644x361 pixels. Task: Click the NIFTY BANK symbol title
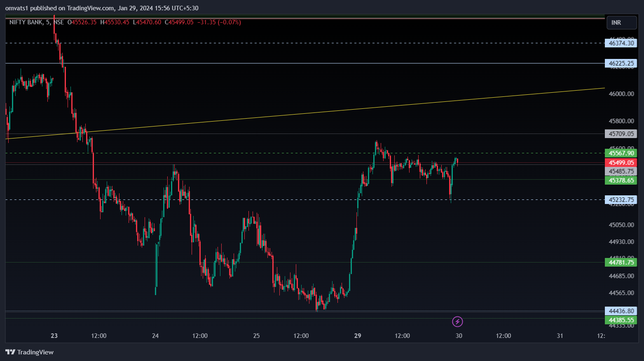(26, 22)
